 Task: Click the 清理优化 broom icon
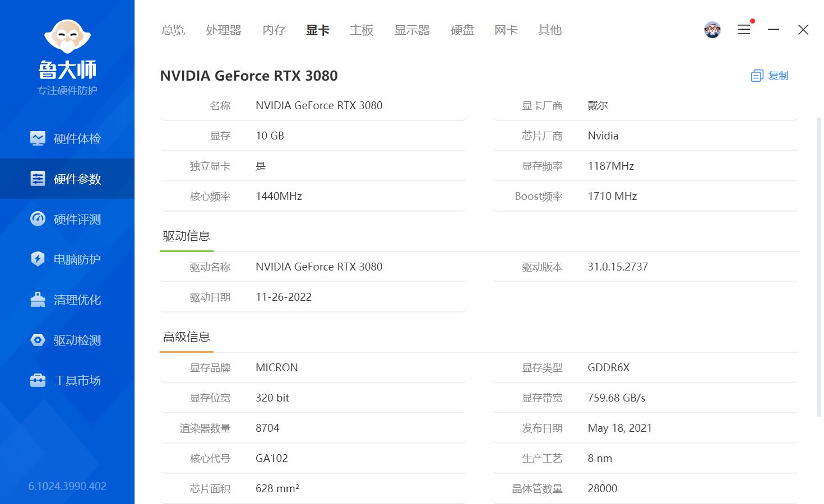pos(38,300)
